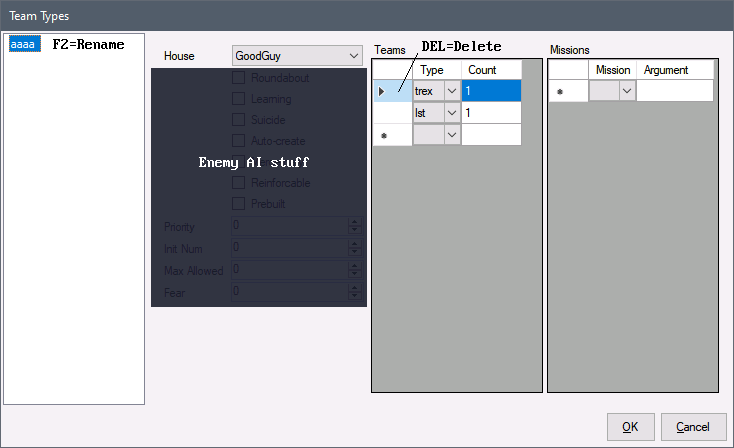734x448 pixels.
Task: Select the Count cell of the lst row
Action: coord(491,113)
